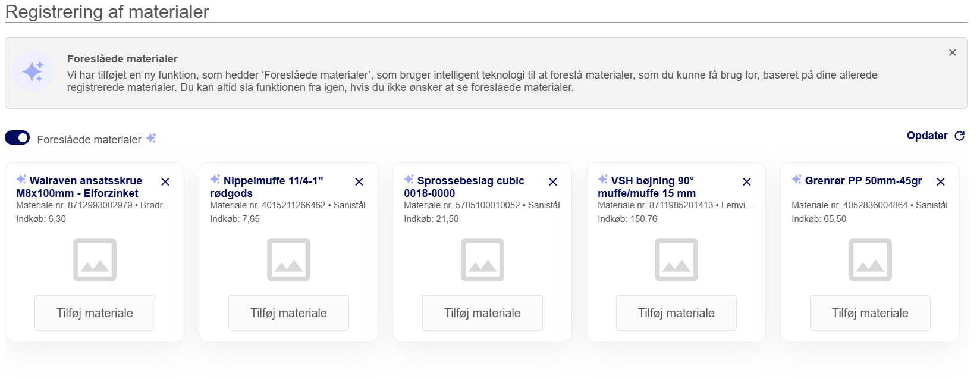Screen dimensions: 980x379
Task: Click the Nippelmuffe image placeholder thumbnail
Action: click(x=288, y=259)
